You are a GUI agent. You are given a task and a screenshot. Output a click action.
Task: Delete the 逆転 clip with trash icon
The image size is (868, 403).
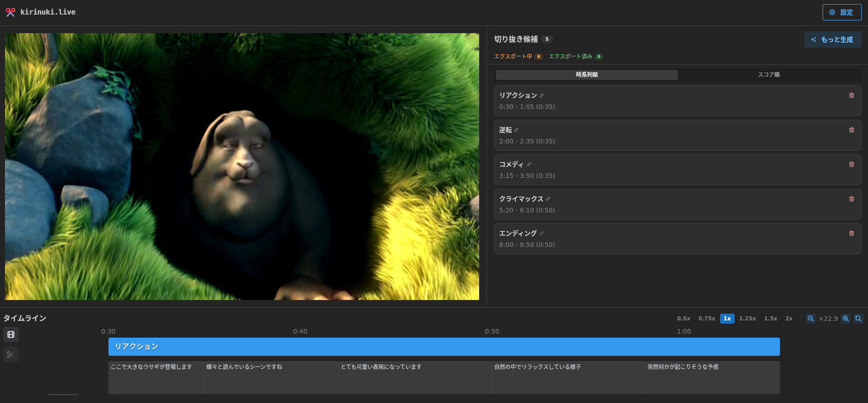[852, 130]
